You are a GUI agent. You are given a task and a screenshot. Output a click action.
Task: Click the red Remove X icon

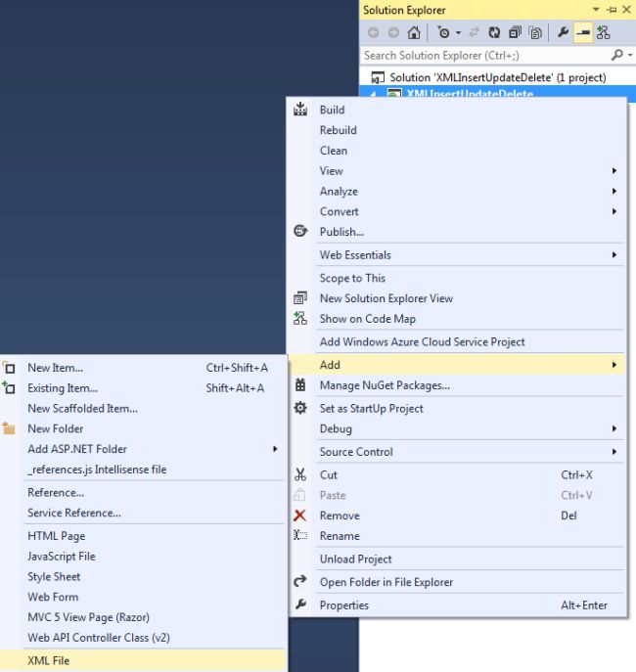coord(300,515)
